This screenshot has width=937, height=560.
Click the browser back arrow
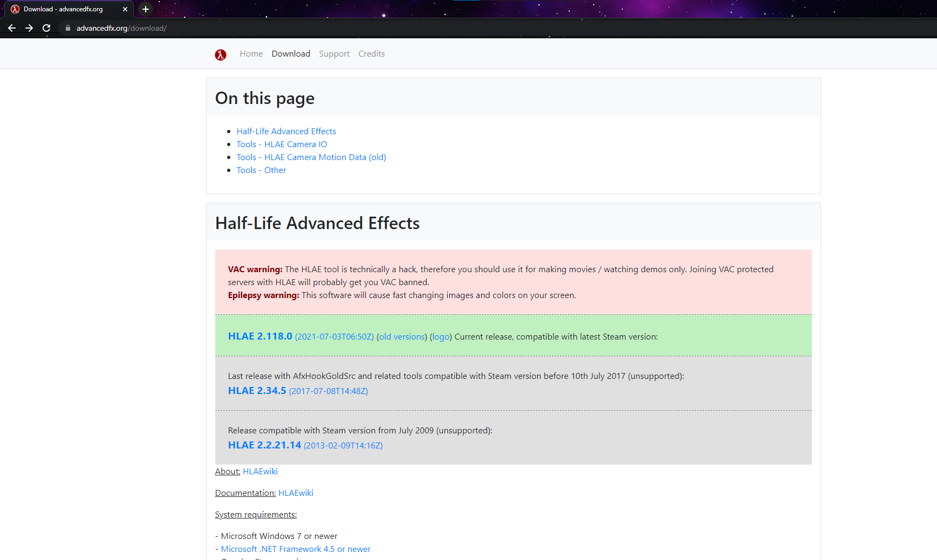12,28
